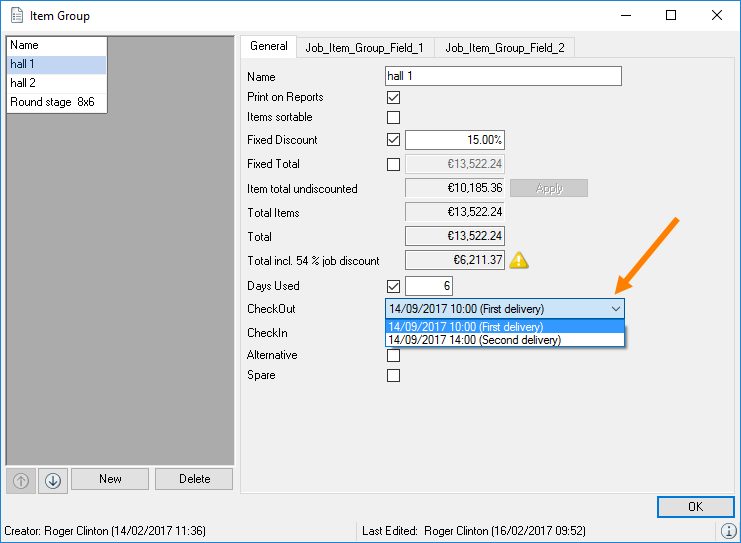Switch to Job_Item_Group_Field_1 tab

[x=365, y=47]
